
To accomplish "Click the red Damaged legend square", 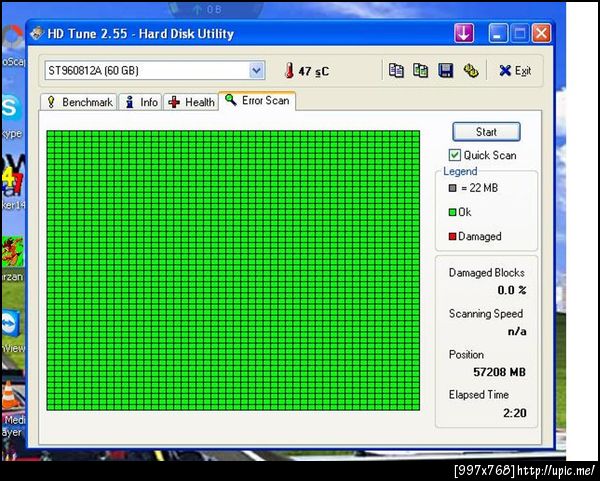I will tap(452, 236).
